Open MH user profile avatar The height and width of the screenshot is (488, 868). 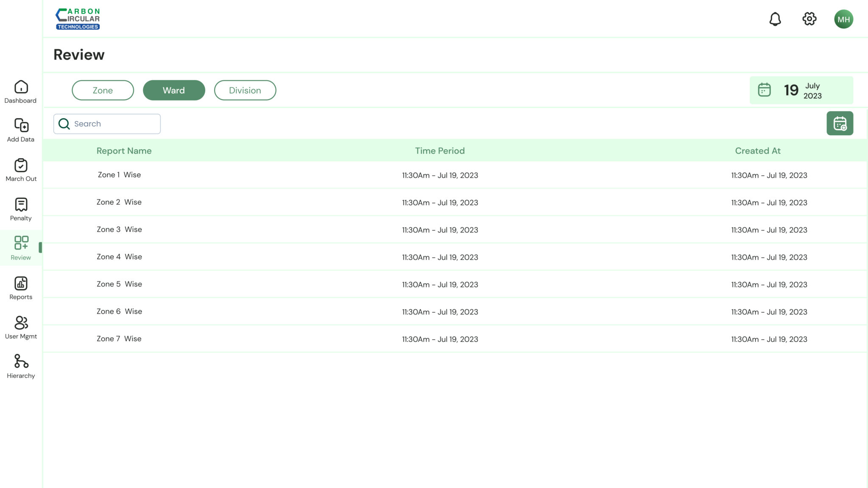[x=843, y=19]
